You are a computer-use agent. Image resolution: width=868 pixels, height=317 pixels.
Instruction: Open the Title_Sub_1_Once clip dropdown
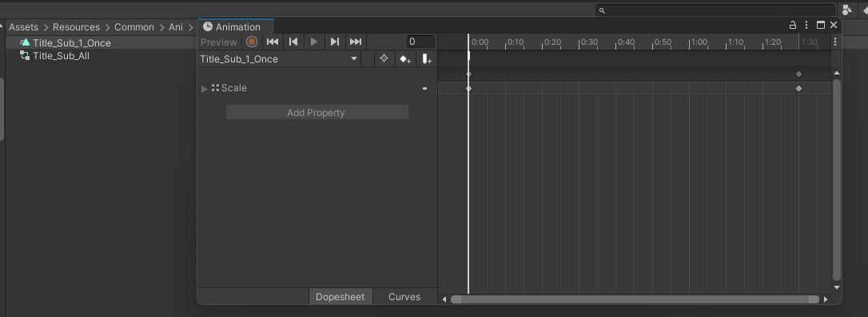[x=278, y=58]
